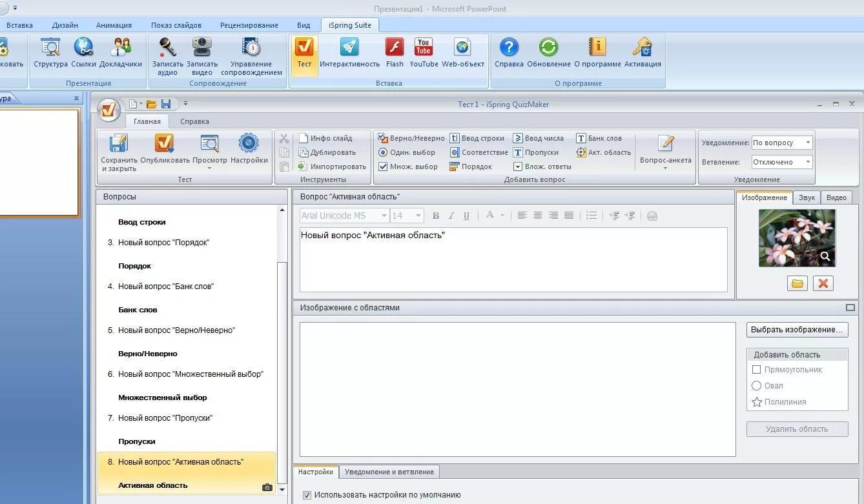Open image folder button under flower thumbnail

[797, 283]
